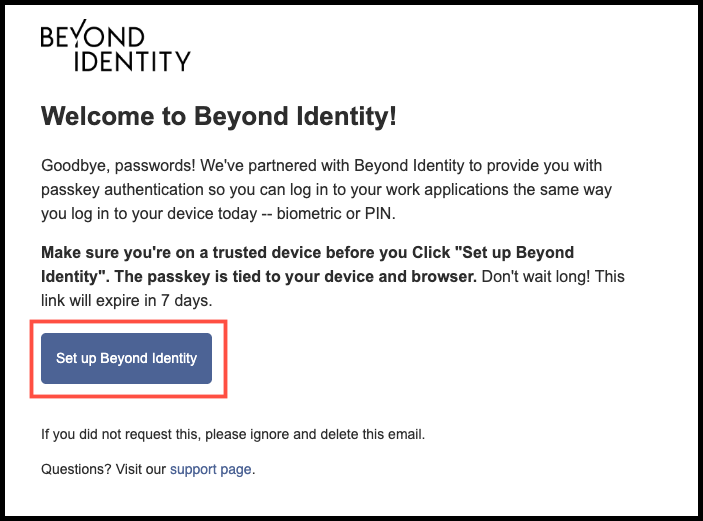This screenshot has height=521, width=703.
Task: Click the "Questions? Visit our" text
Action: tap(104, 469)
